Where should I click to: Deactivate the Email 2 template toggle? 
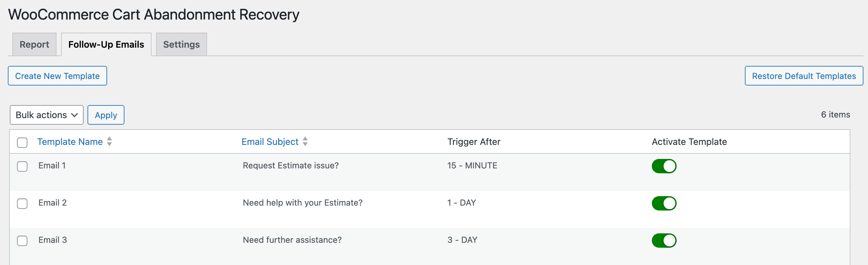click(x=664, y=203)
